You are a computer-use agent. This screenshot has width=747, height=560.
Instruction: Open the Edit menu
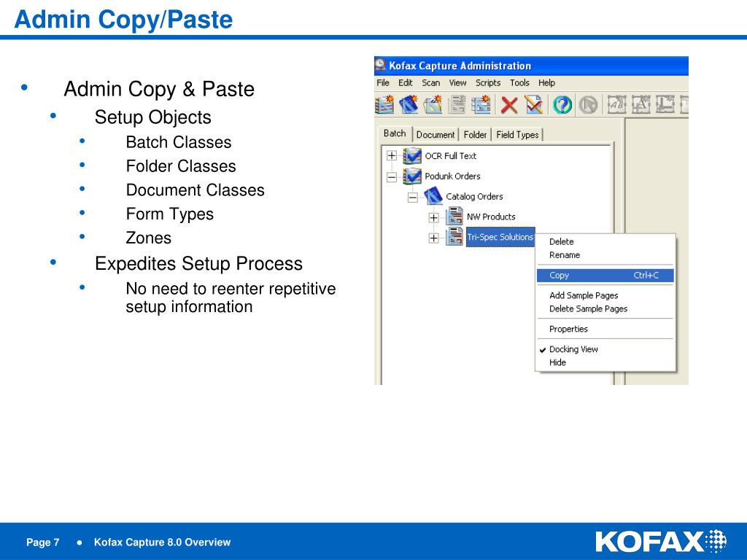tap(406, 83)
